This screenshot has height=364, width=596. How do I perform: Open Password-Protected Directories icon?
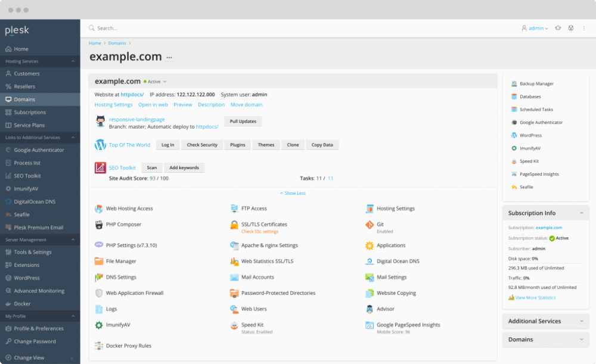[234, 293]
